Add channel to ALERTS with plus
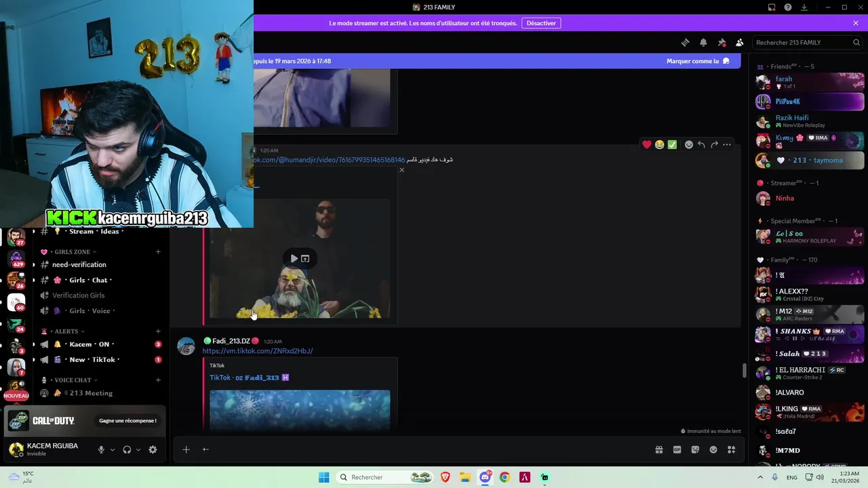868x488 pixels. click(x=158, y=331)
